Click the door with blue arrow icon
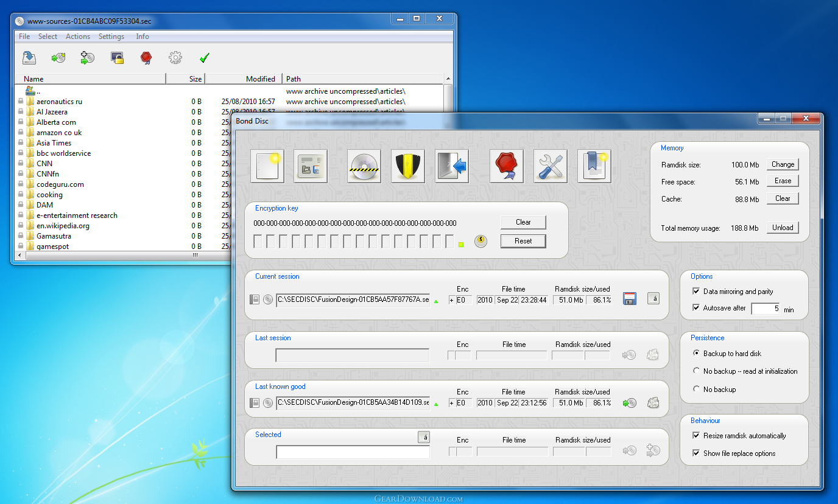This screenshot has width=838, height=504. [x=452, y=166]
